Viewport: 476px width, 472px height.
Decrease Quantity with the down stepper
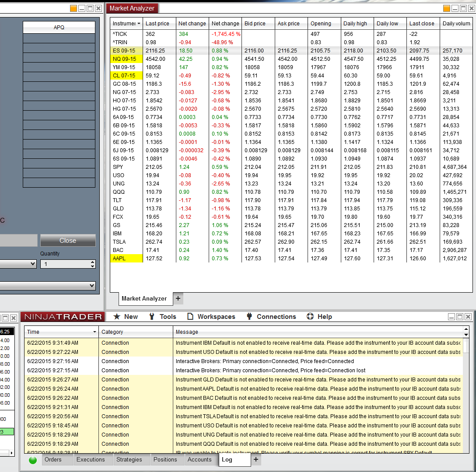[x=93, y=266]
